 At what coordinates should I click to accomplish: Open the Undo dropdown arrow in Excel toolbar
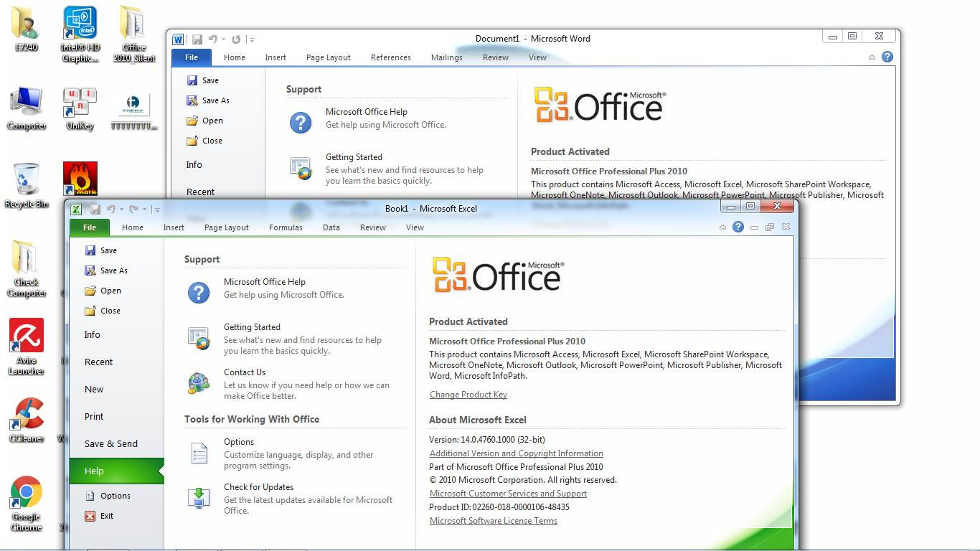click(x=121, y=209)
